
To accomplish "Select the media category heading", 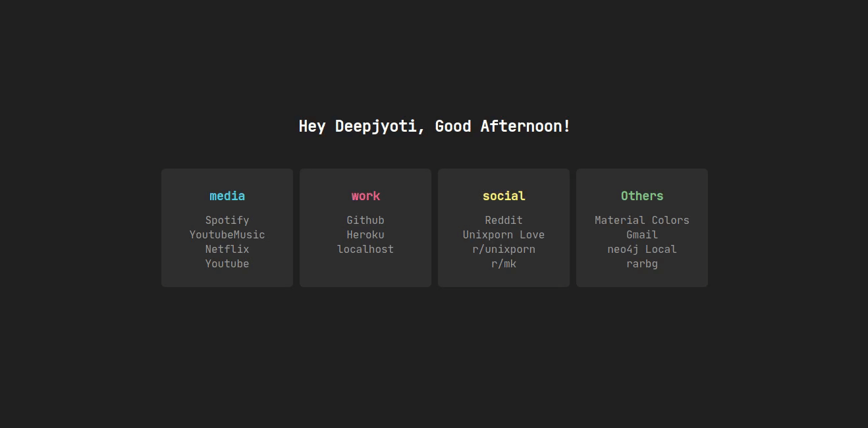I will 227,196.
